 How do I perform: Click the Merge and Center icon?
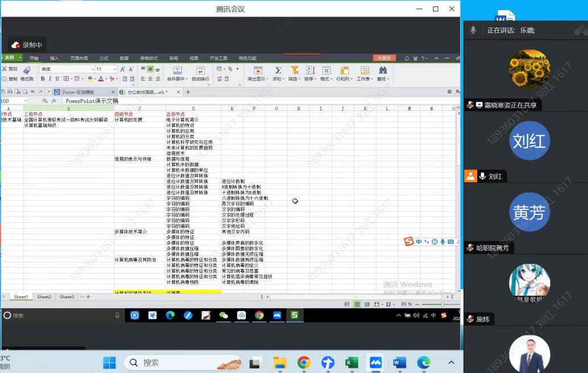click(177, 71)
